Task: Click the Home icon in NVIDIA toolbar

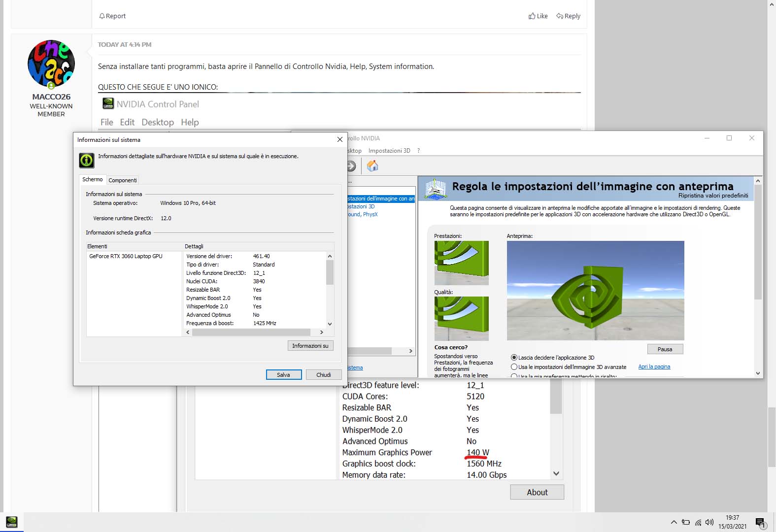Action: pos(372,166)
